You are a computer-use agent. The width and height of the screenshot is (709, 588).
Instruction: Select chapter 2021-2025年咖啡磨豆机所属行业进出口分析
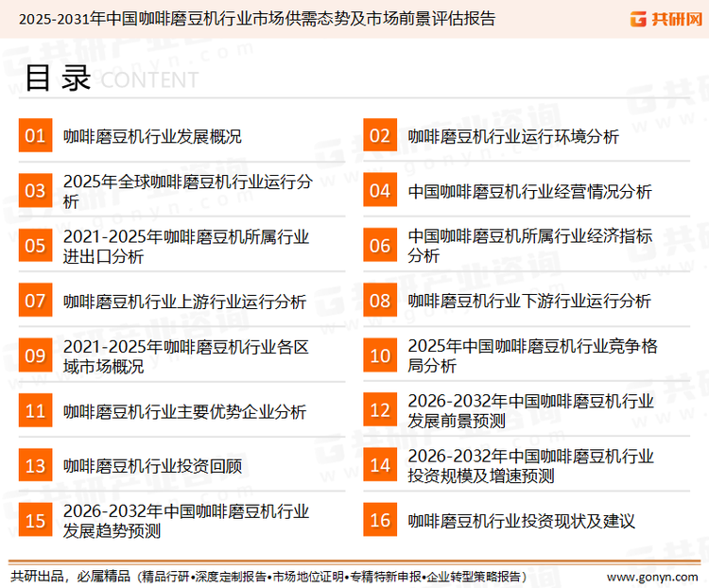pos(186,247)
